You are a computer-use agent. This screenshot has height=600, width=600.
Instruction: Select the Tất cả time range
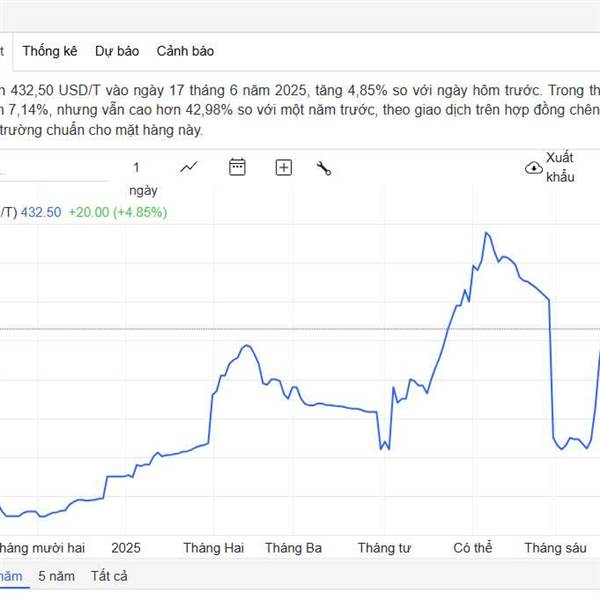coord(109,576)
